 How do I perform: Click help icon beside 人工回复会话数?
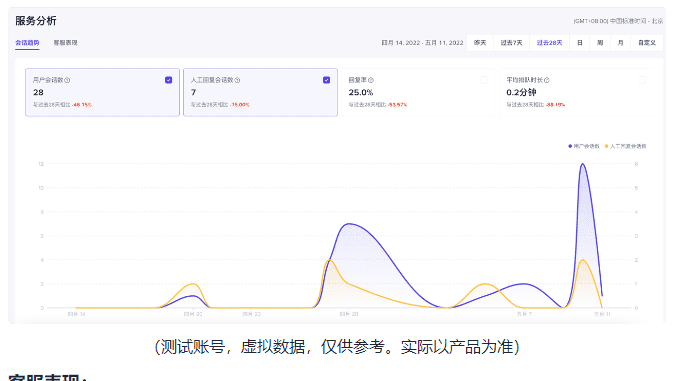tap(237, 80)
